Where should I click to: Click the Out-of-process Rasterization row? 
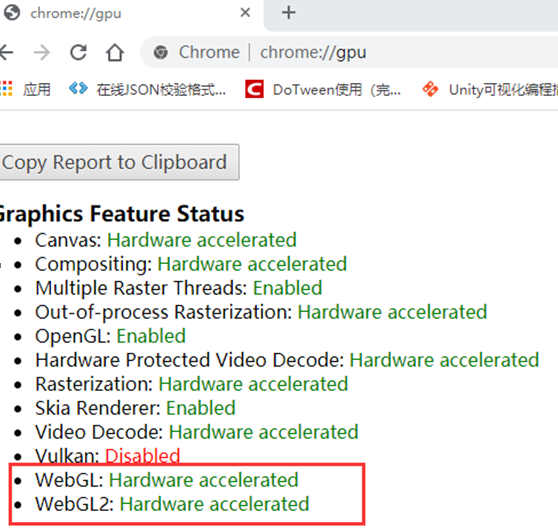tap(261, 312)
